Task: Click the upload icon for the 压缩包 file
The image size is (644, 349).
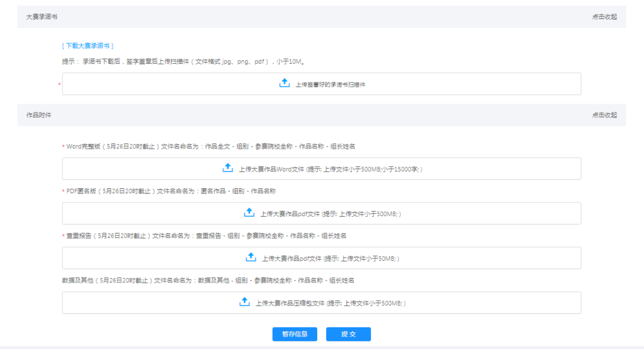Action: (x=244, y=302)
